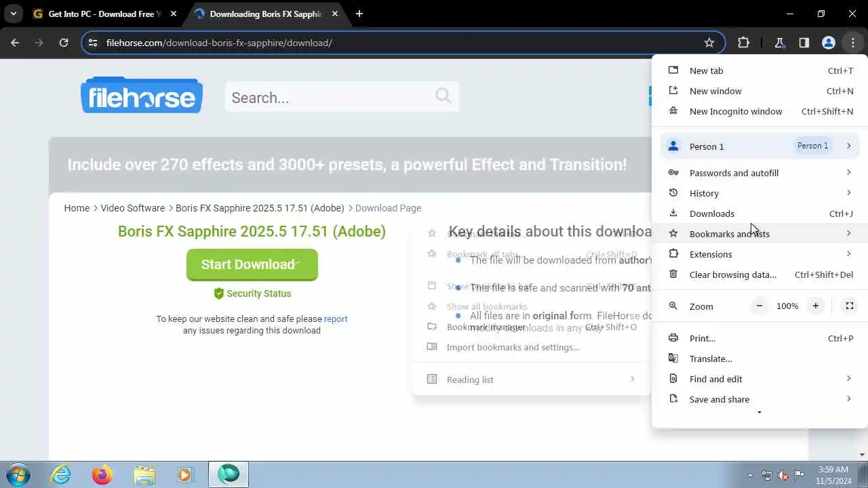Click the page scrollbar down arrow
The height and width of the screenshot is (488, 868).
(863, 455)
